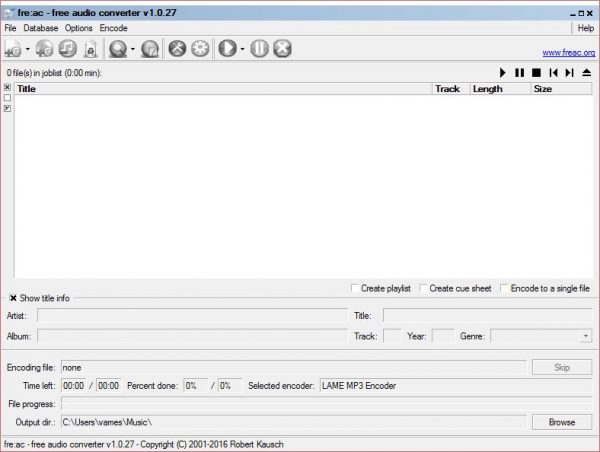600x452 pixels.
Task: Click the LAME MP3 Encoder text
Action: click(x=359, y=386)
